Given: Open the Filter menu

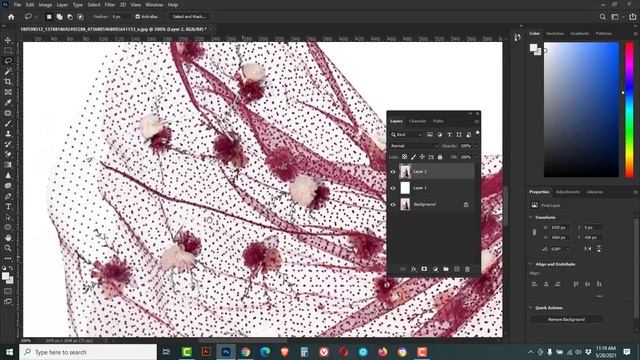Looking at the screenshot, I should point(110,5).
